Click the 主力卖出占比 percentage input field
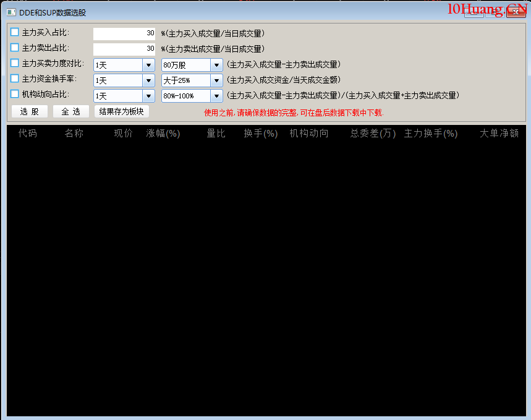The image size is (531, 420). (x=124, y=49)
